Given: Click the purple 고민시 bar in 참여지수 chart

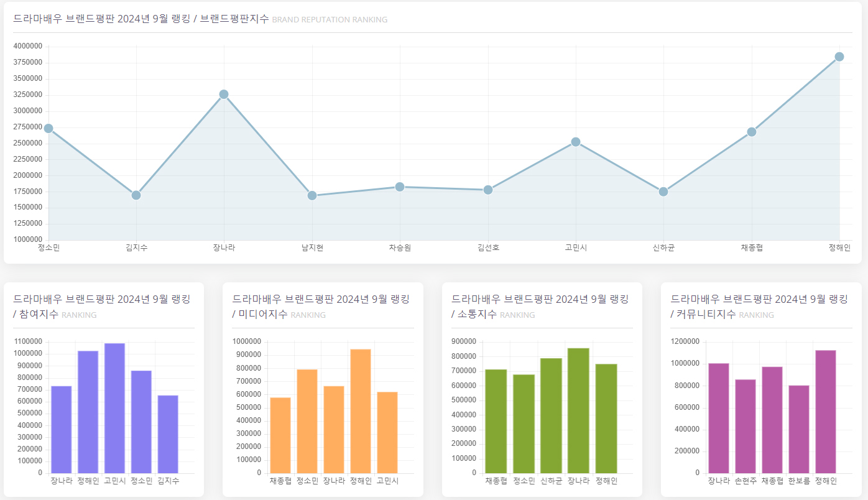Looking at the screenshot, I should coord(114,408).
